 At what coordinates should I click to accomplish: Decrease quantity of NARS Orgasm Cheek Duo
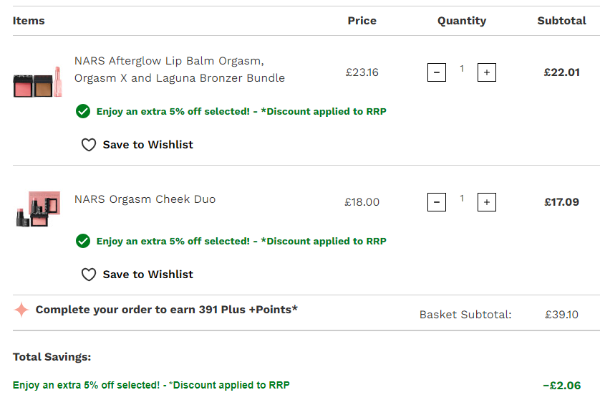[x=436, y=202]
